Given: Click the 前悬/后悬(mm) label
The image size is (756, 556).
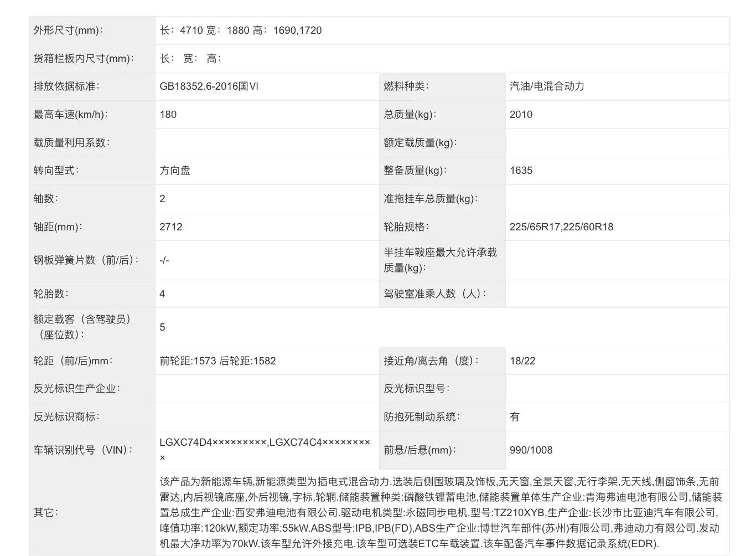Looking at the screenshot, I should click(420, 450).
